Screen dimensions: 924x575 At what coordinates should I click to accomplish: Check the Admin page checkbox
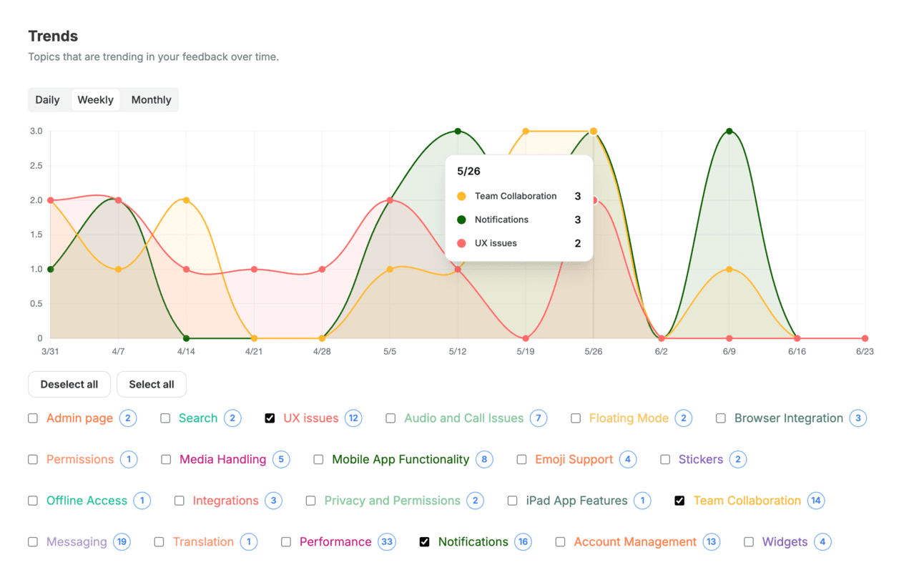click(x=33, y=418)
